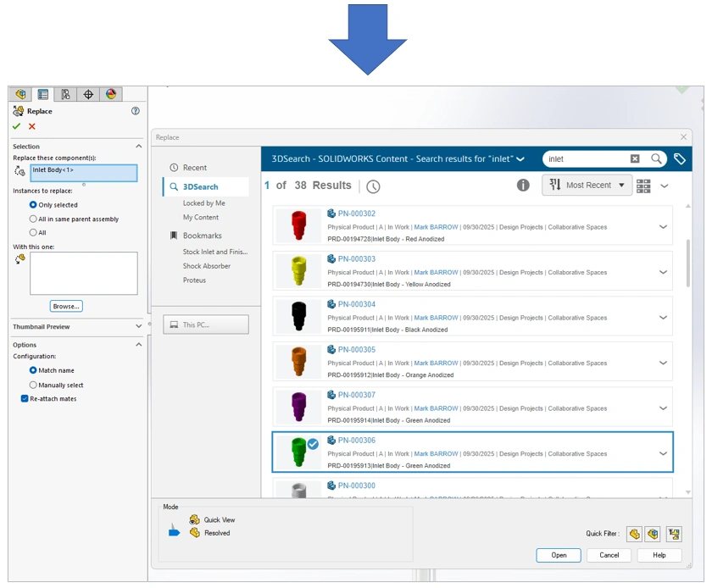712x588 pixels.
Task: Open the PN-000304 link
Action: pos(357,304)
